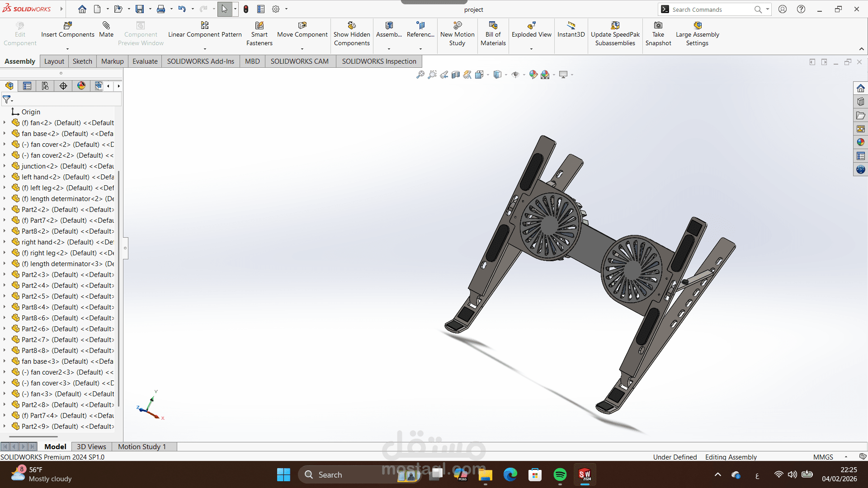The image size is (868, 488).
Task: Create an Exploded View
Action: point(532,29)
